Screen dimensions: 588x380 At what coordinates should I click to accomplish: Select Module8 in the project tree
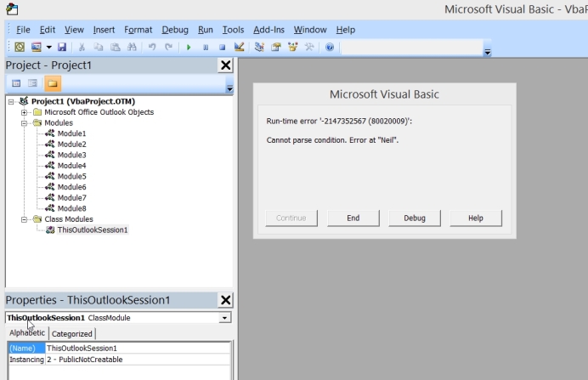(71, 208)
